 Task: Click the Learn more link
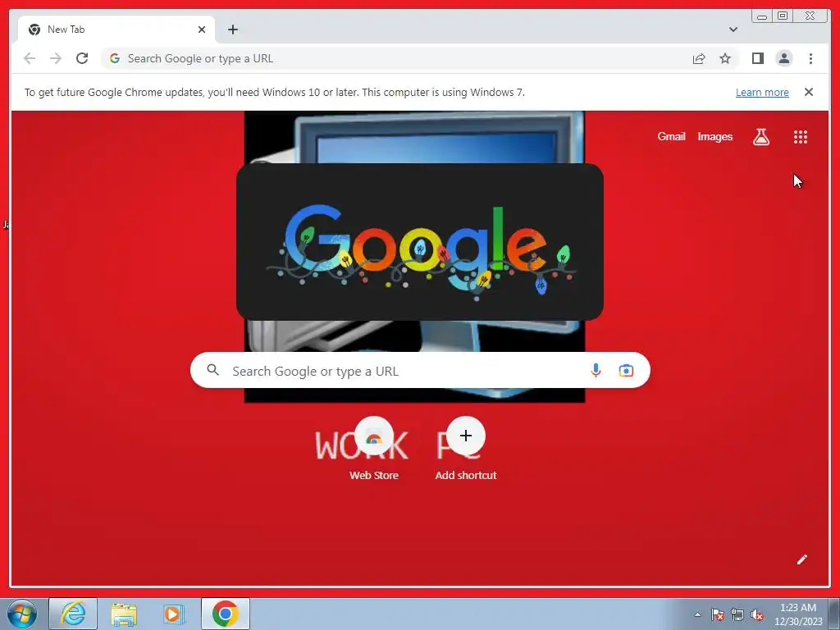762,92
